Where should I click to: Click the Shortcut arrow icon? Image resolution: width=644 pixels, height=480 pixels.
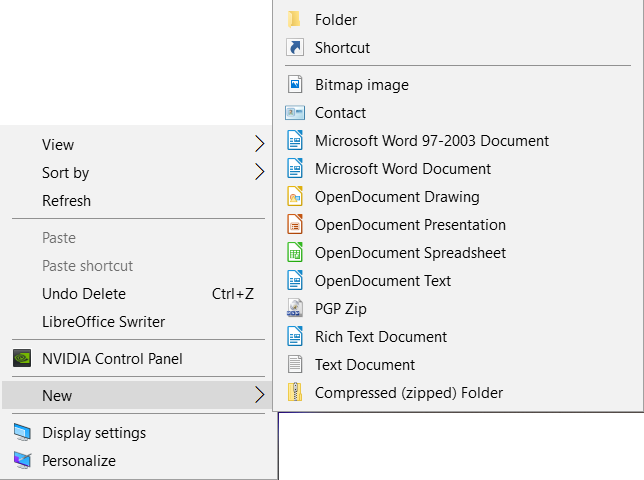pos(295,47)
